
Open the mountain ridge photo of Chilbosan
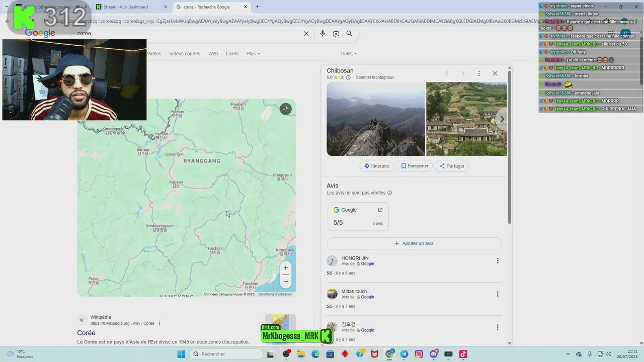pyautogui.click(x=376, y=119)
